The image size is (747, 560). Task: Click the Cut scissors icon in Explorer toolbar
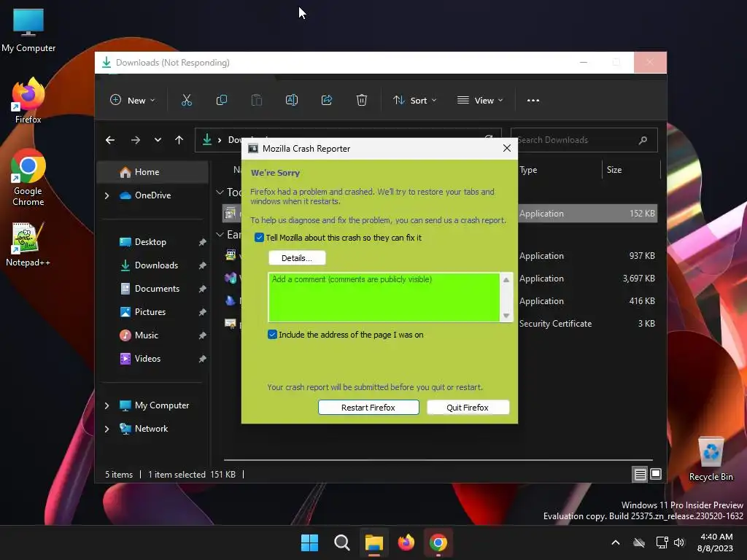click(186, 100)
